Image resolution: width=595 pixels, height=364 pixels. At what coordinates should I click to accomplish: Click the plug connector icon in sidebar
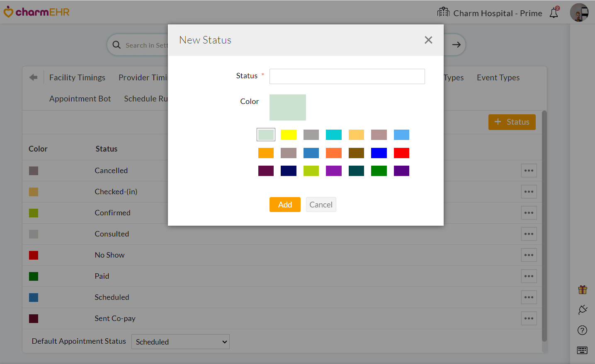[x=583, y=310]
